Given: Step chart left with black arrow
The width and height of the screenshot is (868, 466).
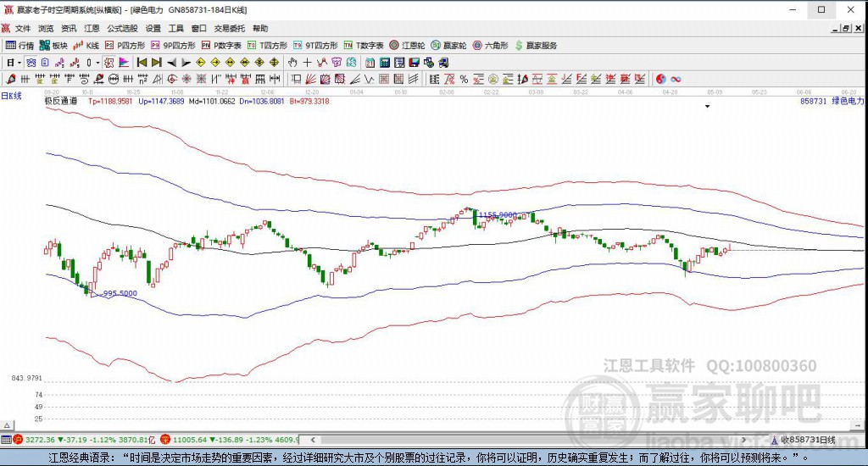Looking at the screenshot, I should point(171,63).
